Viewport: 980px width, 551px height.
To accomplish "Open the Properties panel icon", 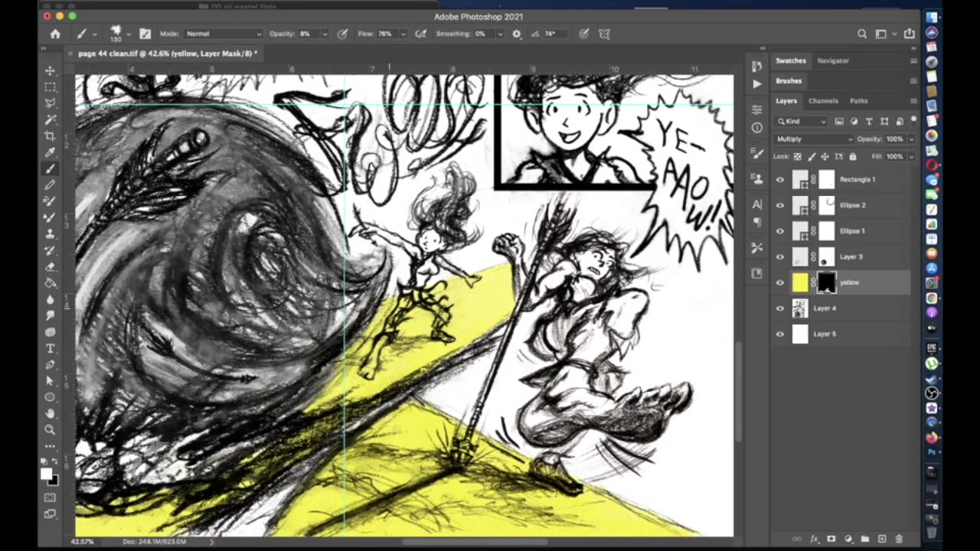I will [757, 109].
